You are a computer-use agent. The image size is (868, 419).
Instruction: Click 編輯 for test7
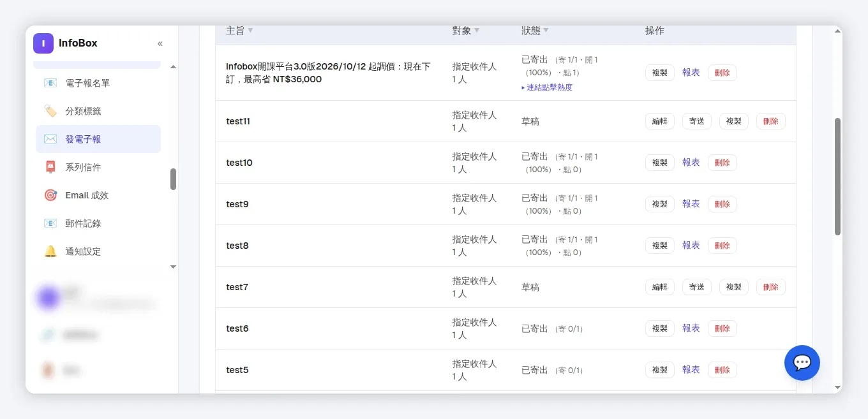coord(659,287)
